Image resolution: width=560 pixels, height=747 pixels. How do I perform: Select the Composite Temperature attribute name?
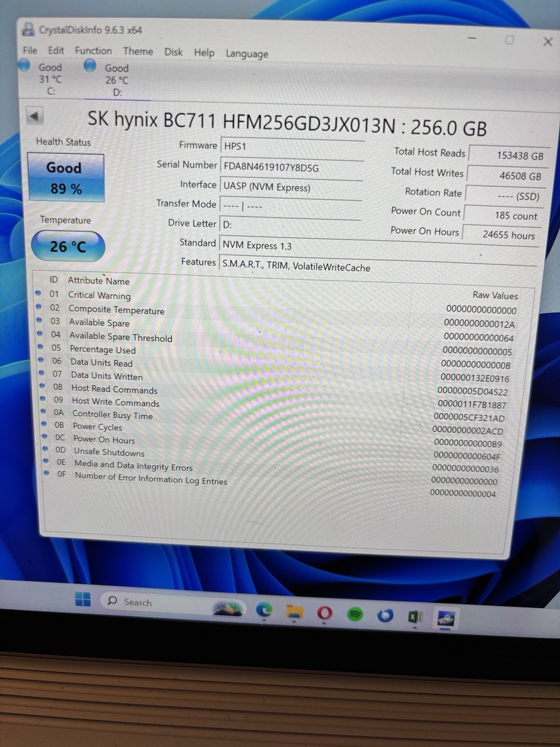[117, 310]
